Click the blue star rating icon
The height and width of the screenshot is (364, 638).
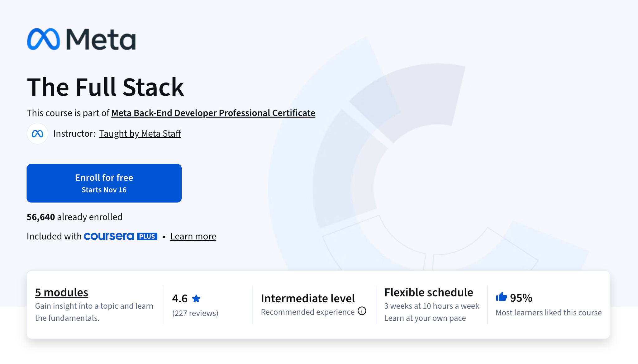(196, 299)
